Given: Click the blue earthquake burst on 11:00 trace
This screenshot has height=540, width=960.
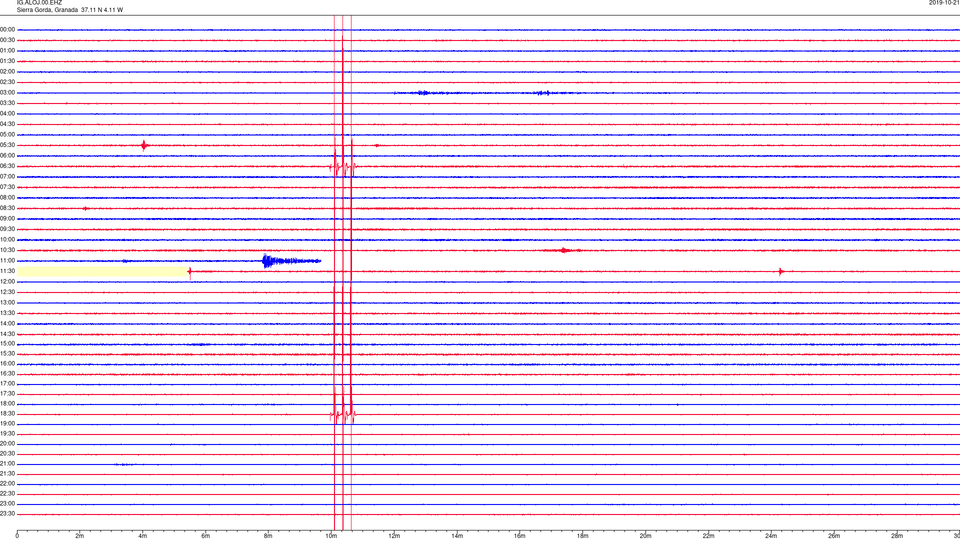Looking at the screenshot, I should pos(291,261).
